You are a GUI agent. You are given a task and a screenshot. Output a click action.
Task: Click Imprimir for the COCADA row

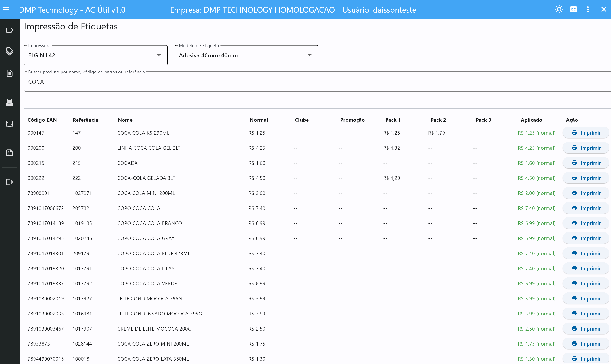pos(586,163)
